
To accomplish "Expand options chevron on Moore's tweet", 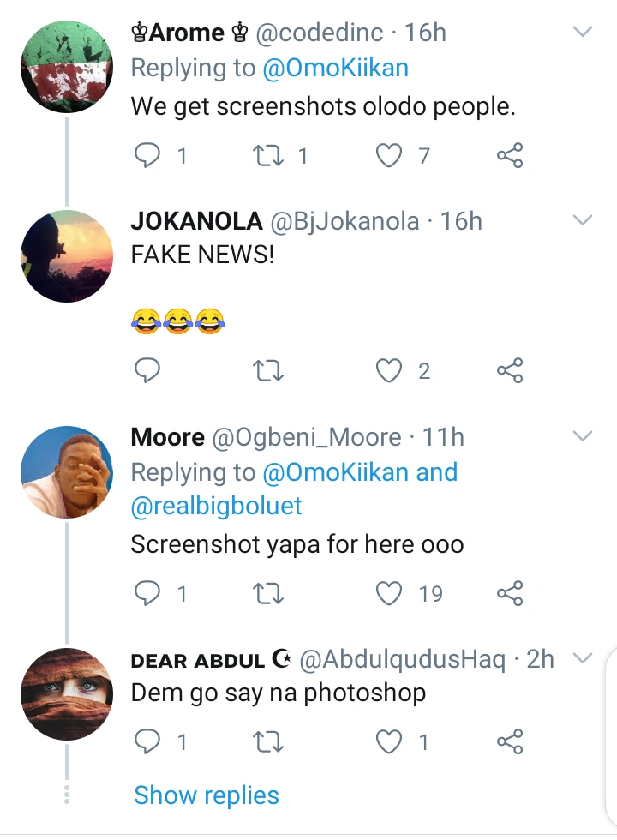I will [x=582, y=437].
